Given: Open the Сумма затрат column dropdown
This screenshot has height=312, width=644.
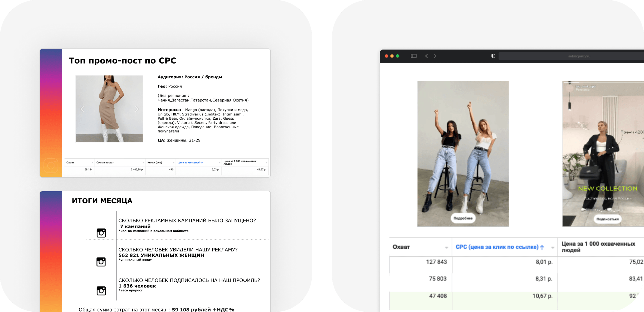Looking at the screenshot, I should pos(143,163).
